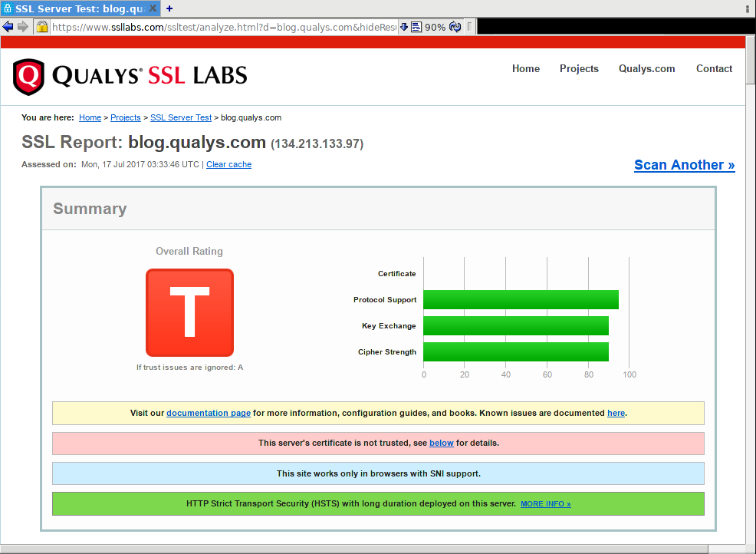
Task: Open Projects in site navigation
Action: (579, 68)
